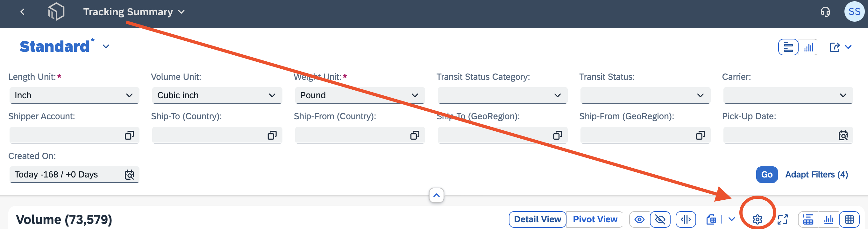Click the back navigation arrow
The width and height of the screenshot is (868, 229).
click(22, 12)
